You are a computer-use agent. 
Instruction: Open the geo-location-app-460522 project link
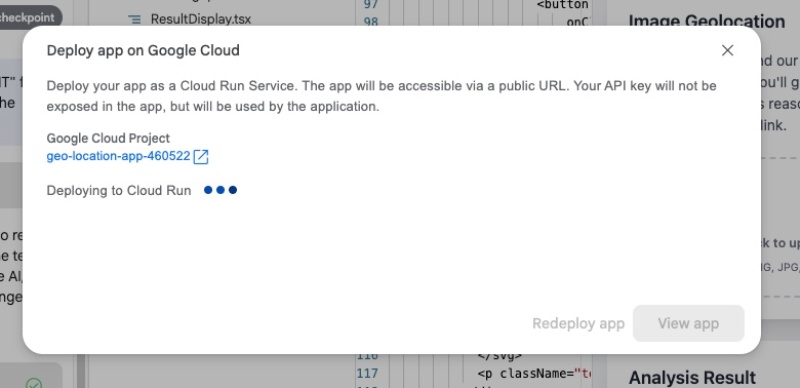click(x=118, y=156)
